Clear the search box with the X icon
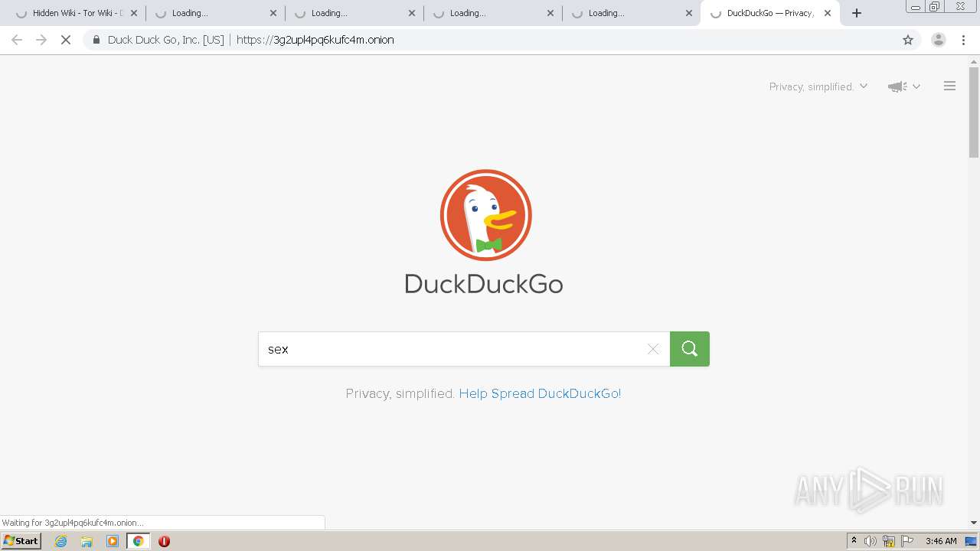Screen dimensions: 980x551 pyautogui.click(x=653, y=349)
